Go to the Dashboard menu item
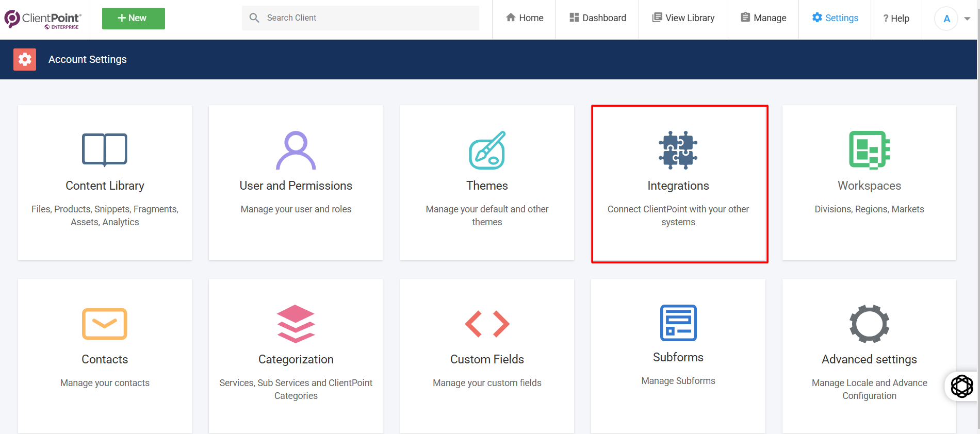Image resolution: width=980 pixels, height=434 pixels. click(597, 18)
